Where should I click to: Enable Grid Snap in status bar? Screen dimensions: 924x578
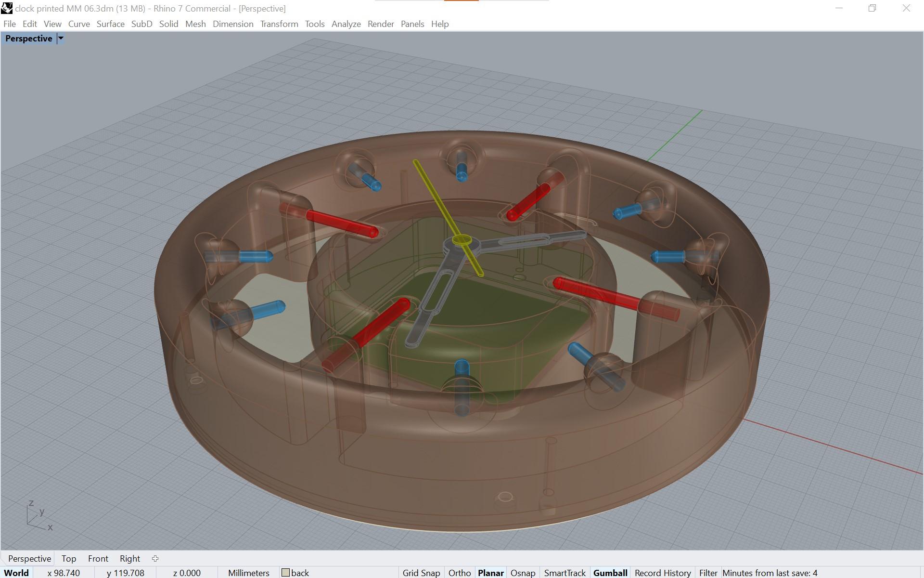pyautogui.click(x=422, y=571)
